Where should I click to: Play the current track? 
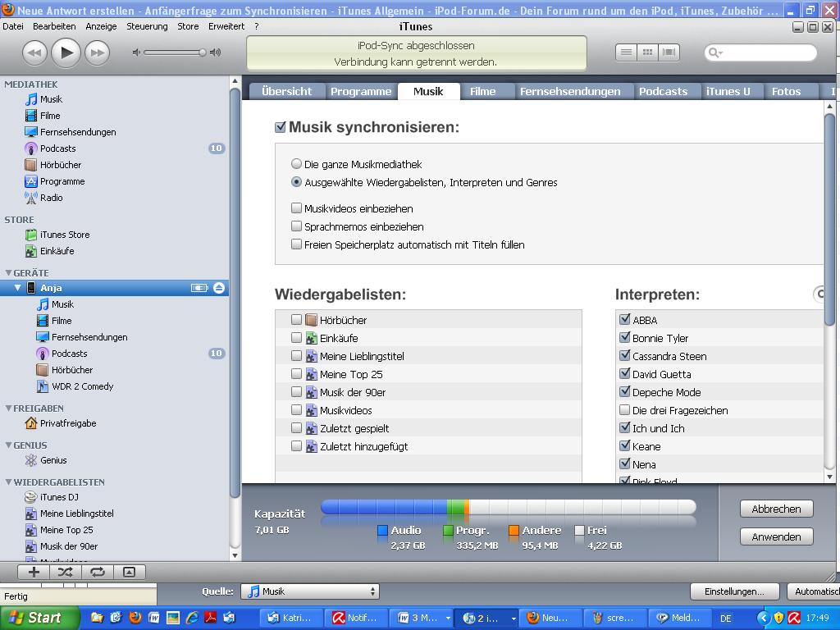pos(66,52)
